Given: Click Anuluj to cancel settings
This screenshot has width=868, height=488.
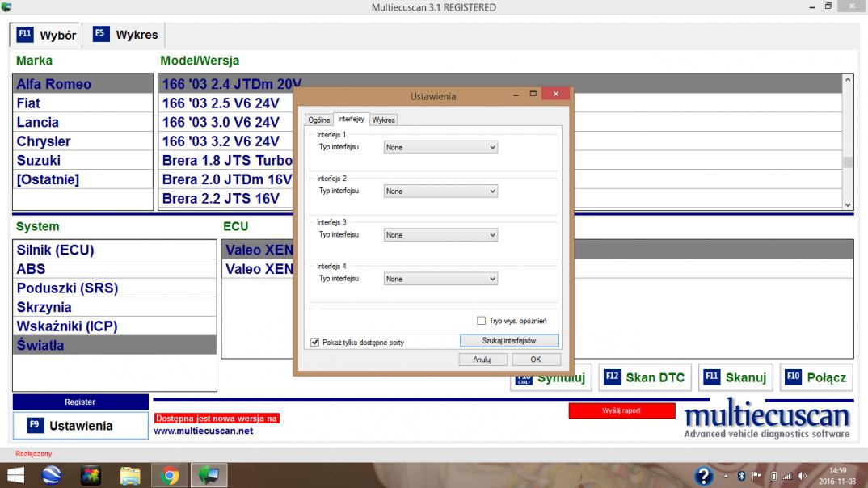Looking at the screenshot, I should point(482,359).
